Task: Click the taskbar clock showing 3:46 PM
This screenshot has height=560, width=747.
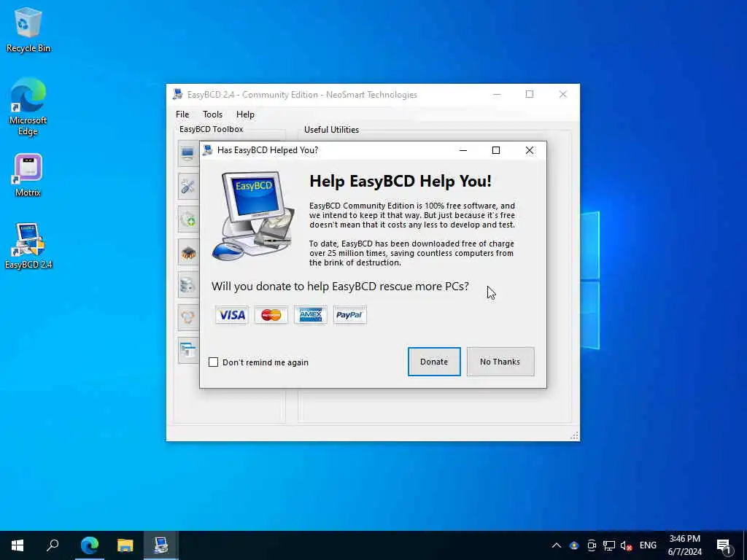Action: tap(684, 545)
